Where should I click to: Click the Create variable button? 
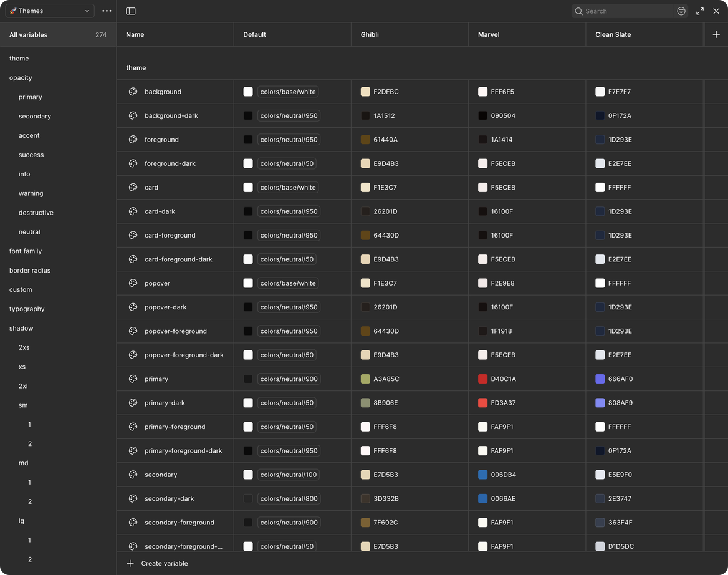coord(164,563)
